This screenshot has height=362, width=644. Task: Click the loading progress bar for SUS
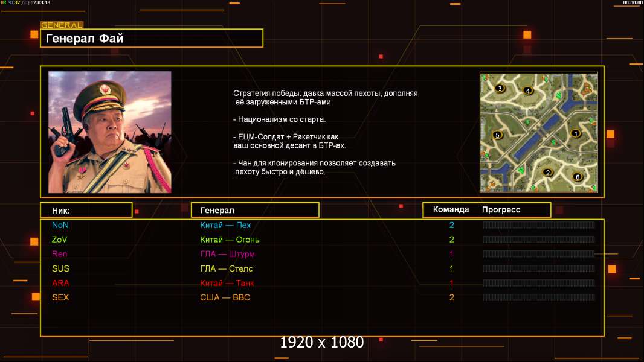(x=539, y=268)
